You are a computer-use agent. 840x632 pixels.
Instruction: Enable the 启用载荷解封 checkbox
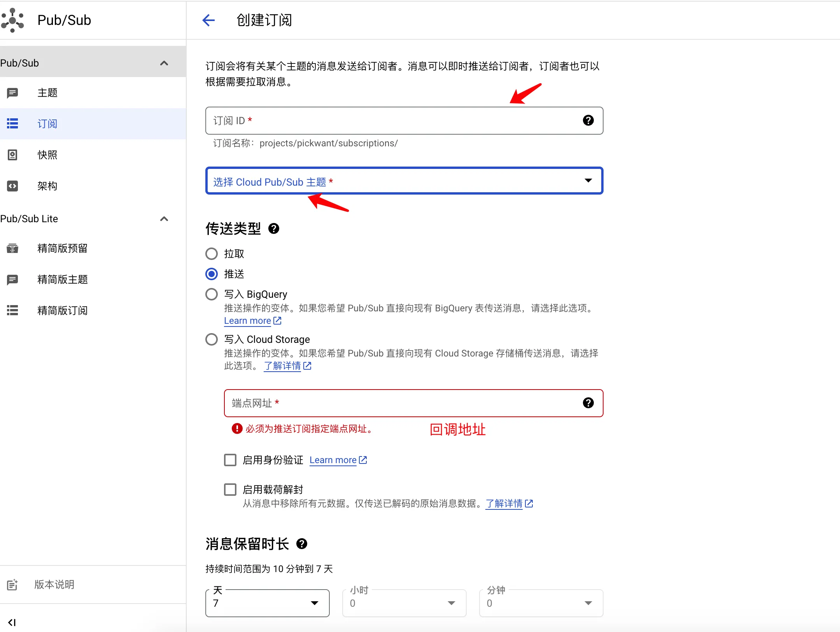[x=230, y=490]
